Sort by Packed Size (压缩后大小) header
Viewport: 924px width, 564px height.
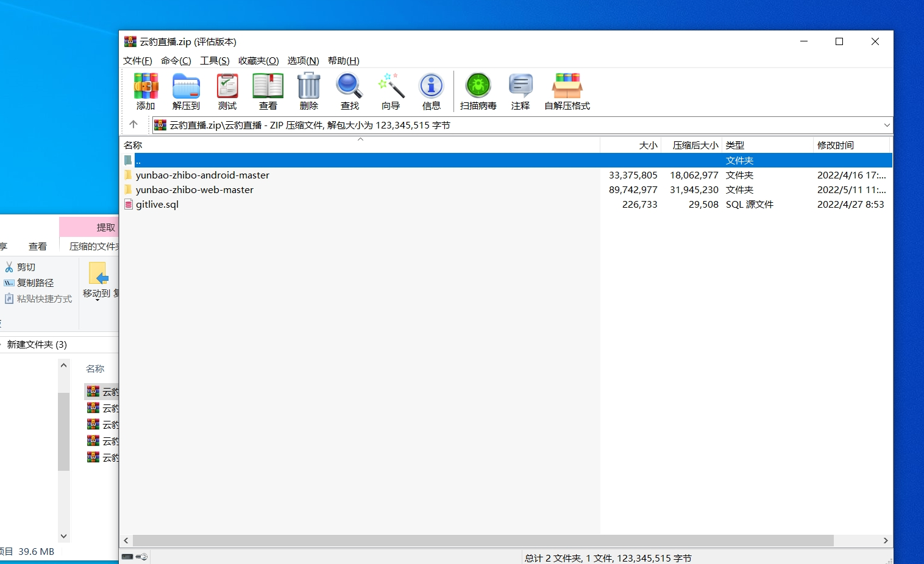point(692,145)
